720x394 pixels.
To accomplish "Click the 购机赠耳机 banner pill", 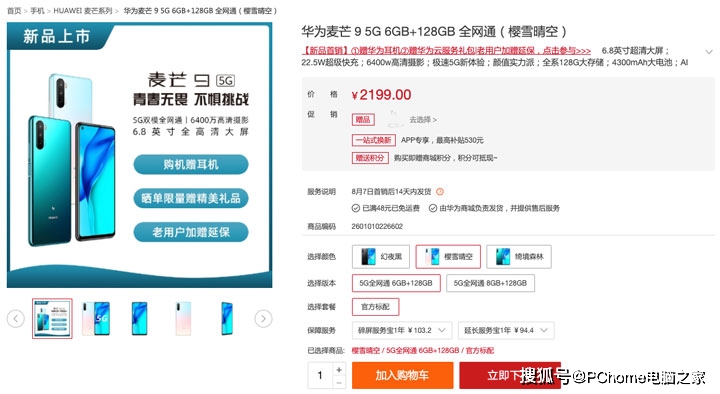I will [x=191, y=164].
